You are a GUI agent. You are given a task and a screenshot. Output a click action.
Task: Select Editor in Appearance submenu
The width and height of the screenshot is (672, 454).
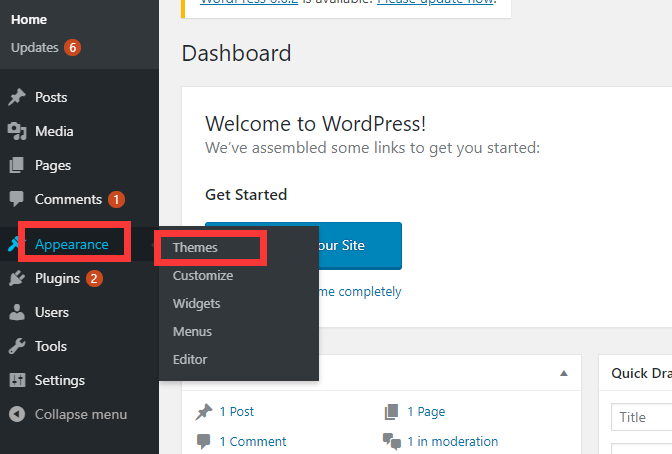coord(189,359)
